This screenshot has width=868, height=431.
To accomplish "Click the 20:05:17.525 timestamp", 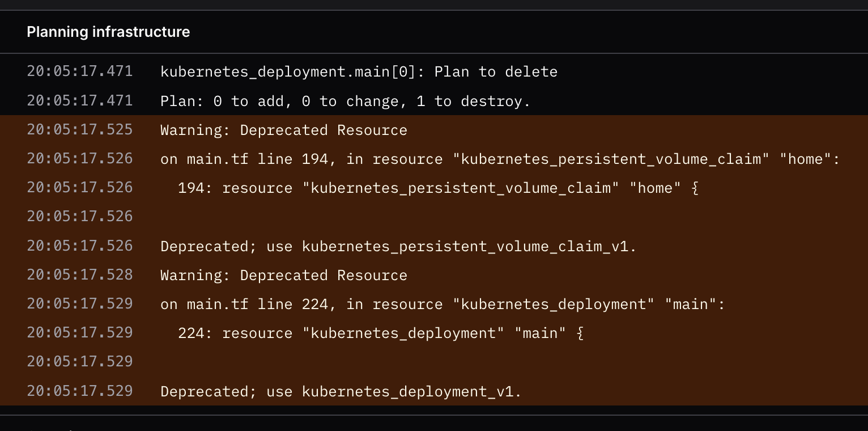I will pos(80,130).
